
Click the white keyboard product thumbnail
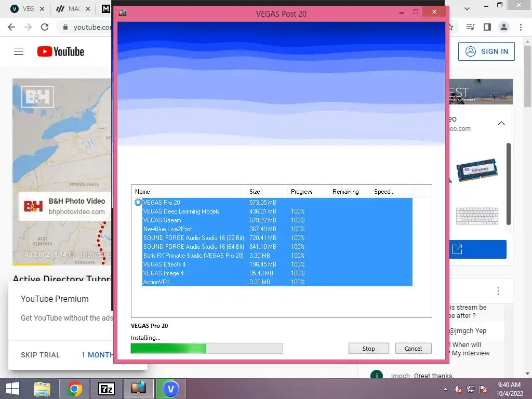click(x=477, y=216)
